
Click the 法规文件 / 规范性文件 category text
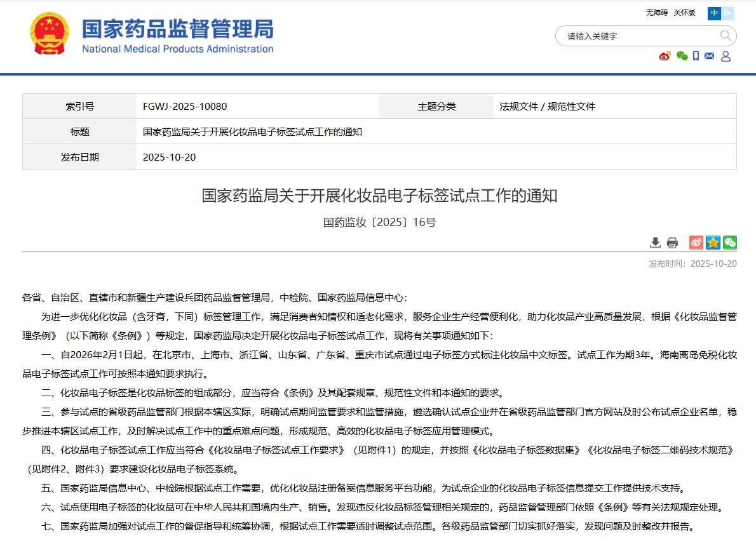tap(548, 107)
